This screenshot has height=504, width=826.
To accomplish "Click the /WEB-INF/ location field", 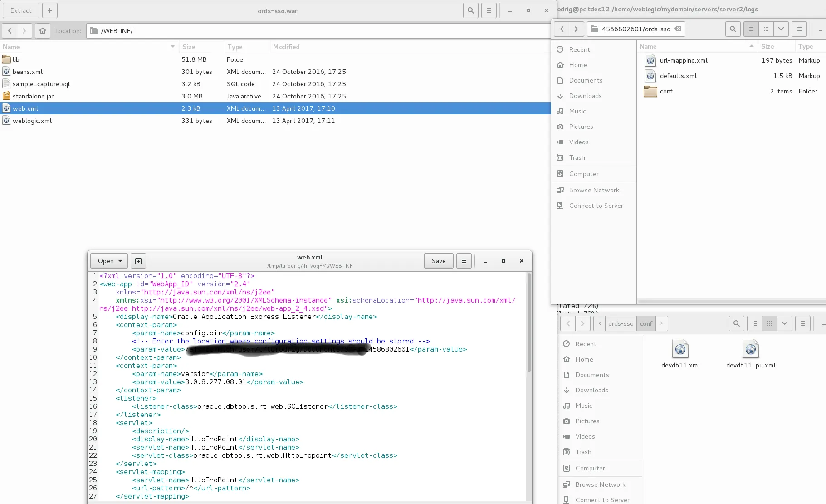I will (x=318, y=31).
